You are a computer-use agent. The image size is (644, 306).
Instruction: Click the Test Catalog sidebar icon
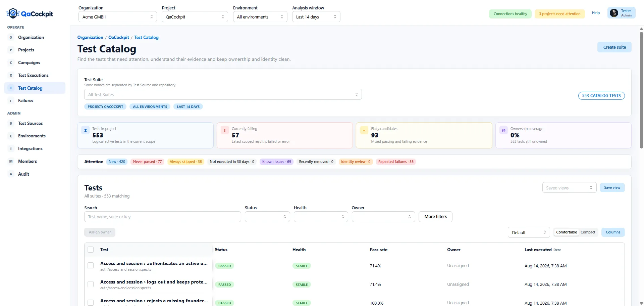pos(11,88)
